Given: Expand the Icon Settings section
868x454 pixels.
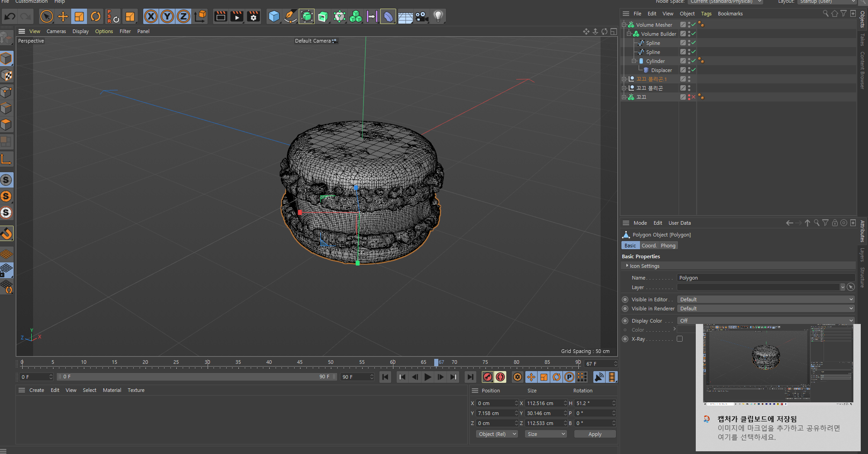Looking at the screenshot, I should (x=627, y=266).
